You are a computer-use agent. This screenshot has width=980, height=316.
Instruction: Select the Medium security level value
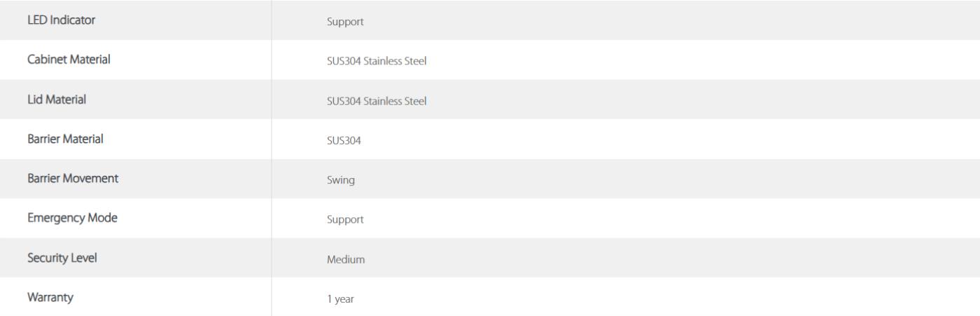[346, 259]
